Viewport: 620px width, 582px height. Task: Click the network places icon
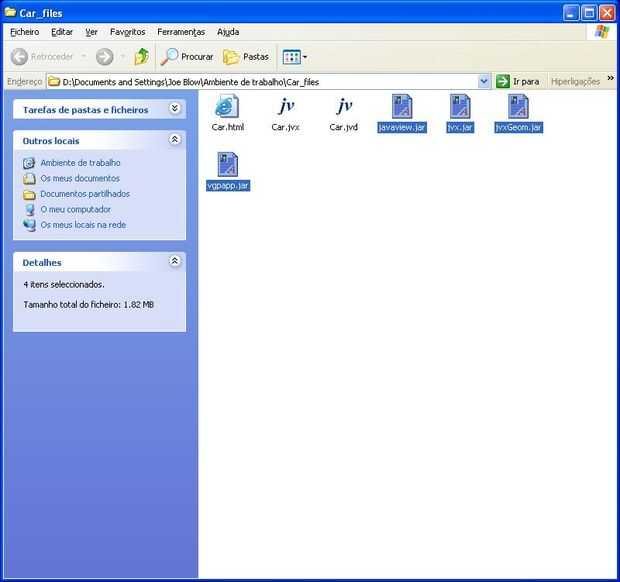[29, 225]
